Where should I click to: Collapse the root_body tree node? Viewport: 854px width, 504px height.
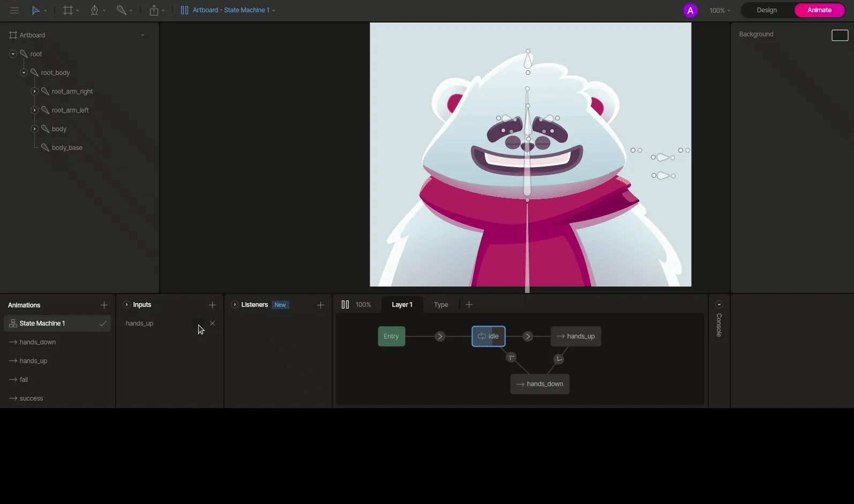[x=24, y=73]
